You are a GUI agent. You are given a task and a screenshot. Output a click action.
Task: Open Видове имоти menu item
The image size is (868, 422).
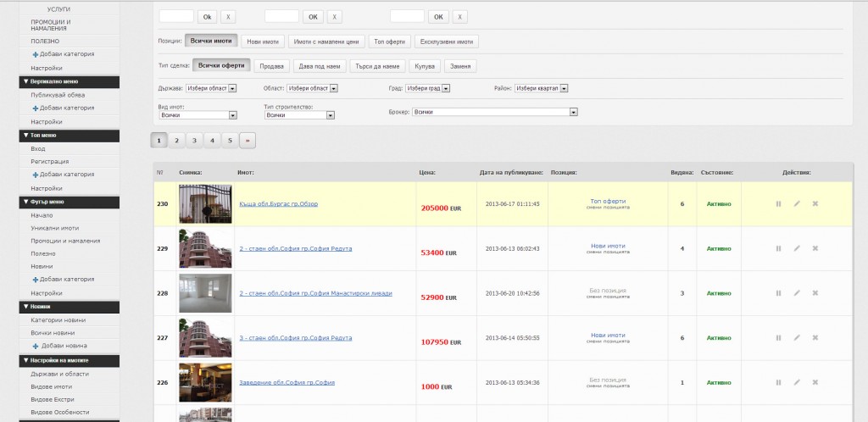[x=52, y=386]
